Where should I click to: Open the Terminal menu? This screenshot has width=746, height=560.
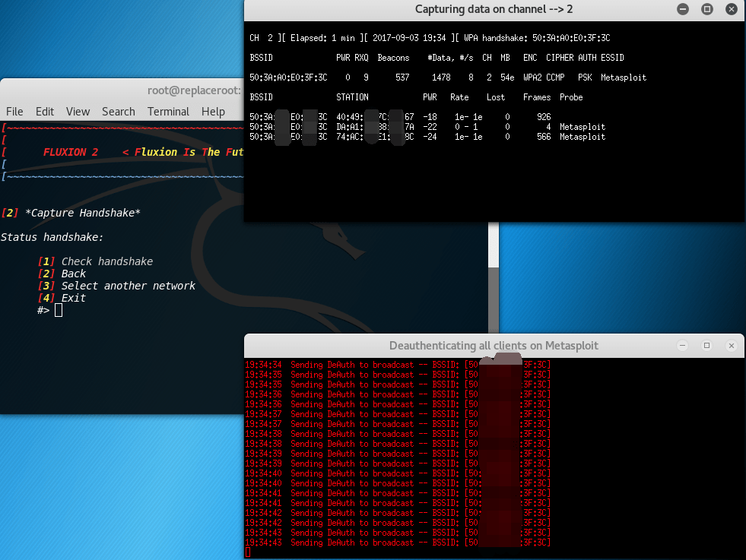pos(168,111)
